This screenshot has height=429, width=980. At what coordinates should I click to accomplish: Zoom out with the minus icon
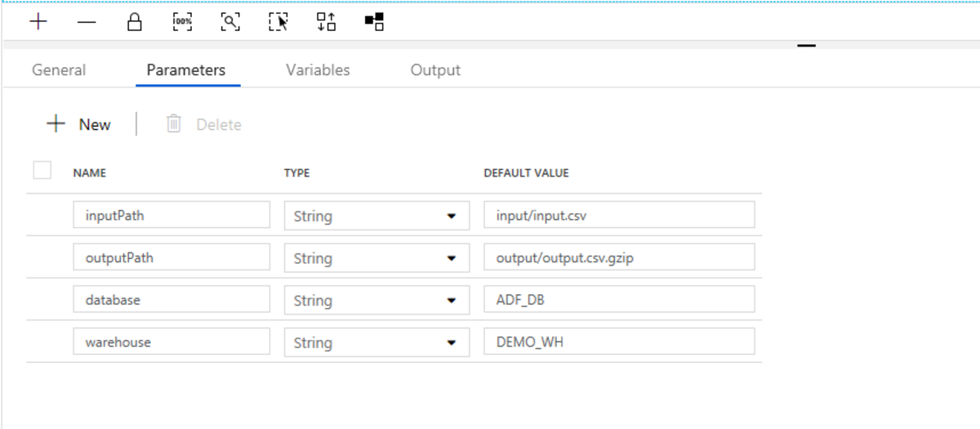tap(87, 23)
